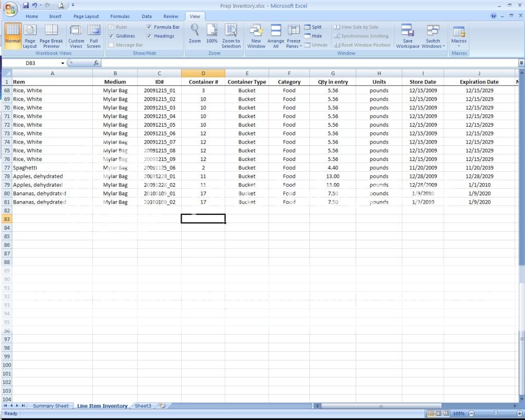The width and height of the screenshot is (525, 420).
Task: Switch to Page Layout view
Action: click(x=30, y=36)
